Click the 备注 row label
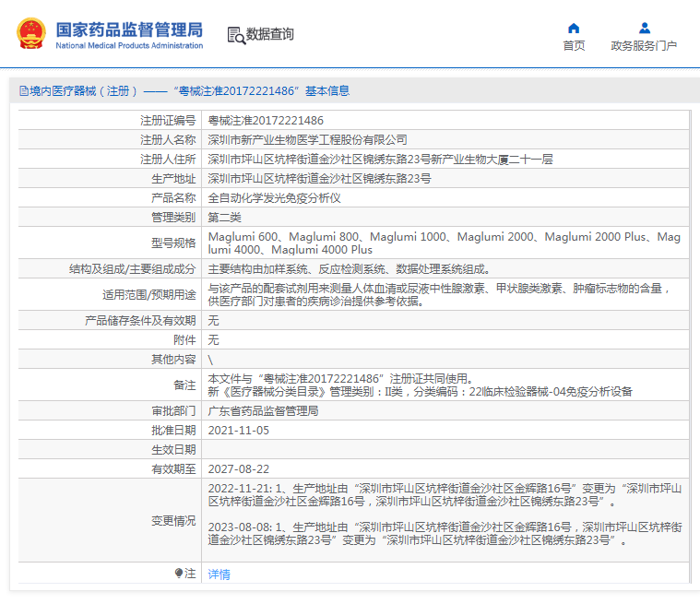 [184, 385]
